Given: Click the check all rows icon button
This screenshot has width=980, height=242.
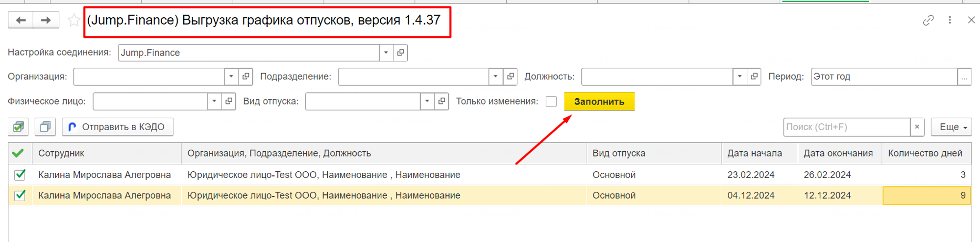Looking at the screenshot, I should 18,127.
